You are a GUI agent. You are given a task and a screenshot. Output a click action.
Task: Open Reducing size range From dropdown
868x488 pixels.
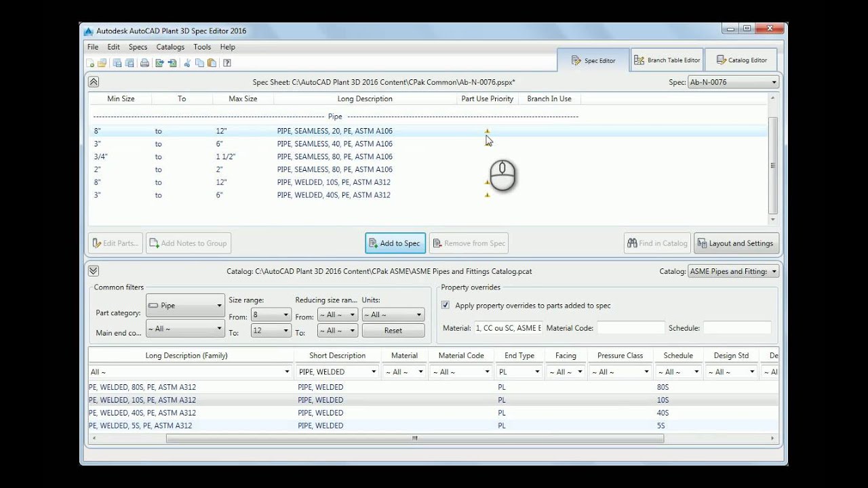pyautogui.click(x=337, y=314)
